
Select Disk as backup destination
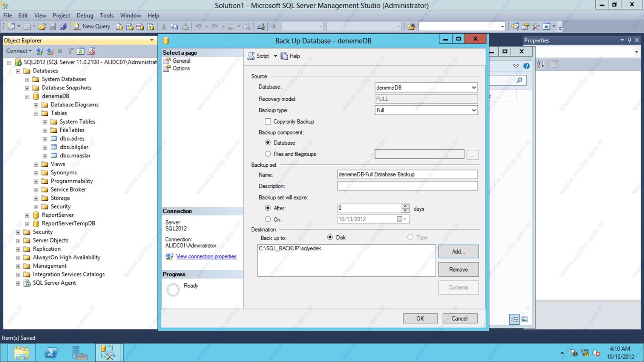[330, 237]
